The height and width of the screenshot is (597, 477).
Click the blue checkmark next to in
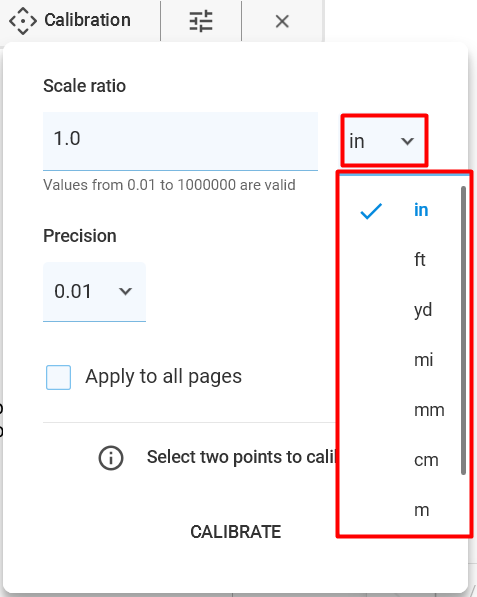[x=371, y=211]
